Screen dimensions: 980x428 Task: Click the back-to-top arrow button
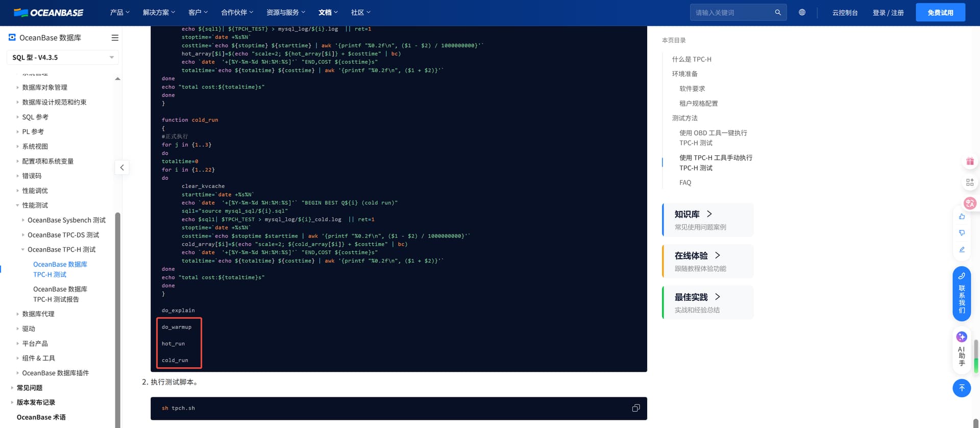click(962, 388)
